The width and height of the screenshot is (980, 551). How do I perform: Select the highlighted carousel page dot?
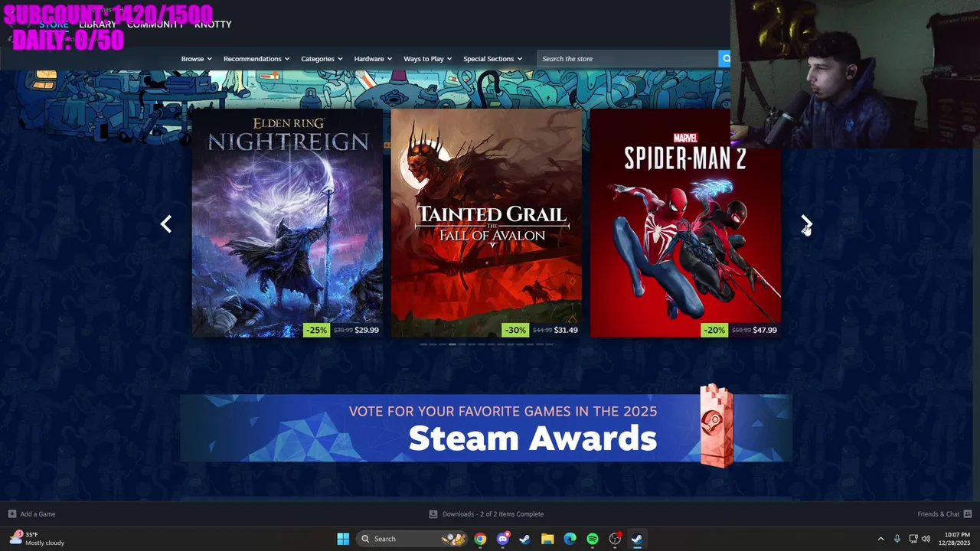tap(452, 344)
